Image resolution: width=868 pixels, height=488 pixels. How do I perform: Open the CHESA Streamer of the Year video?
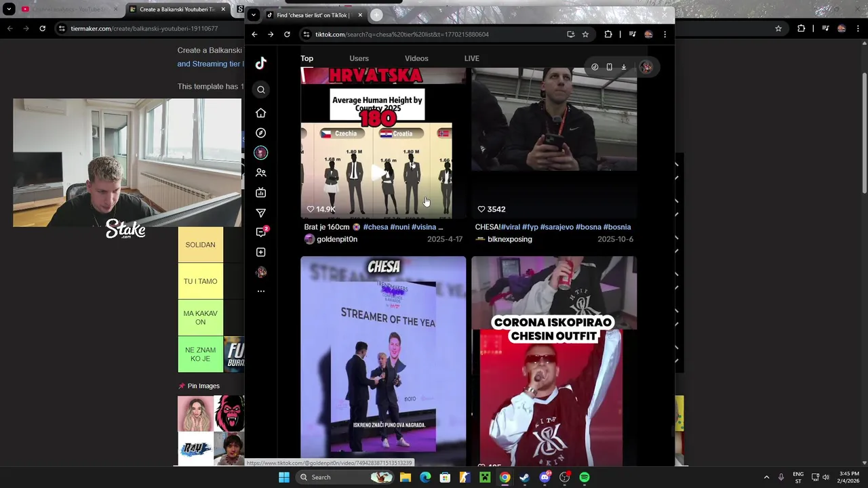click(383, 361)
